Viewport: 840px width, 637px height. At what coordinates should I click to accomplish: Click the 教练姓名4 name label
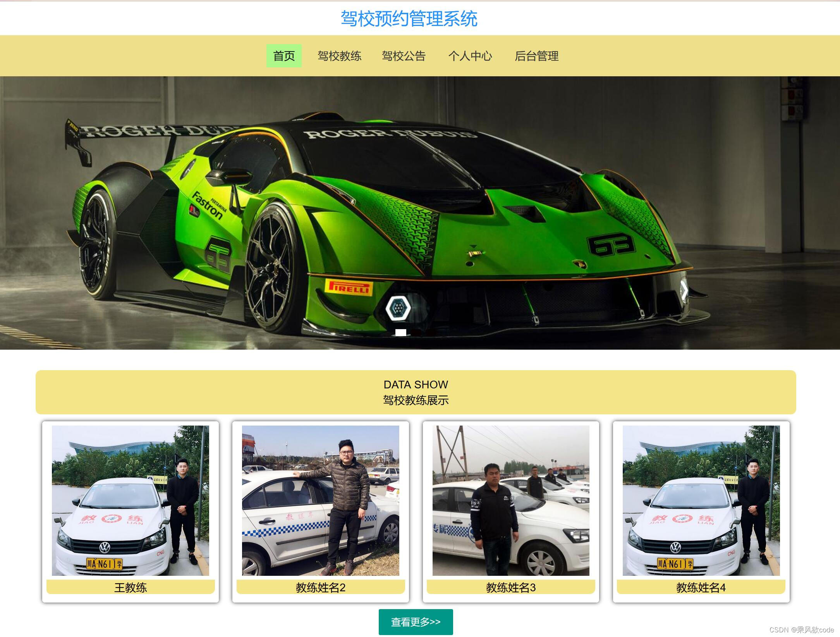pyautogui.click(x=701, y=587)
